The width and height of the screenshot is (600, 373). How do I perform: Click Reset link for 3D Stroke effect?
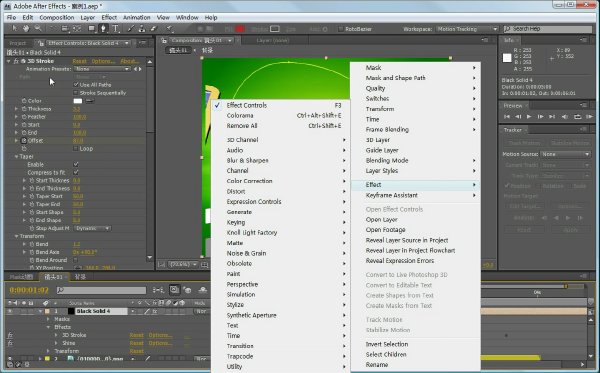tap(80, 61)
